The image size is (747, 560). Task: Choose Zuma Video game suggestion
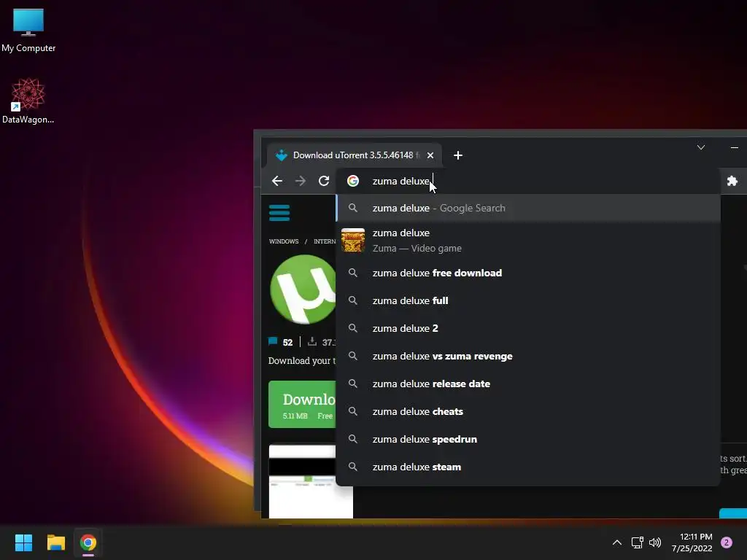(528, 241)
